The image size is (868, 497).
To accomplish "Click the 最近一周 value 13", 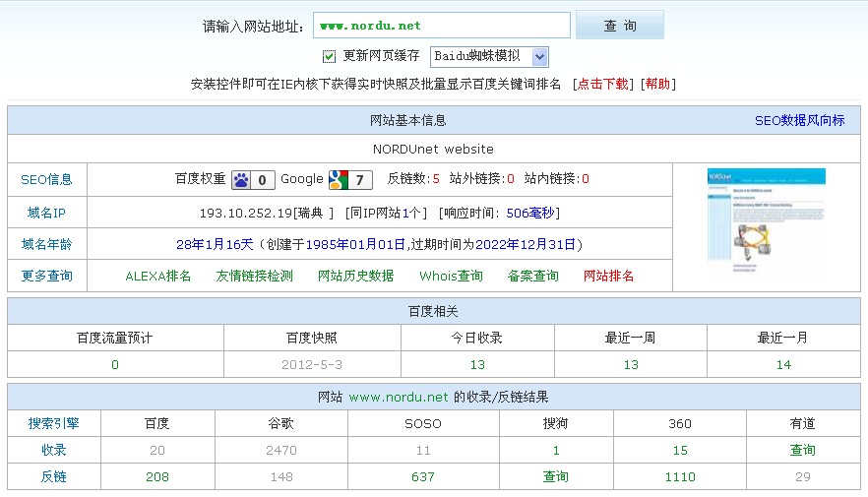I will pyautogui.click(x=631, y=365).
